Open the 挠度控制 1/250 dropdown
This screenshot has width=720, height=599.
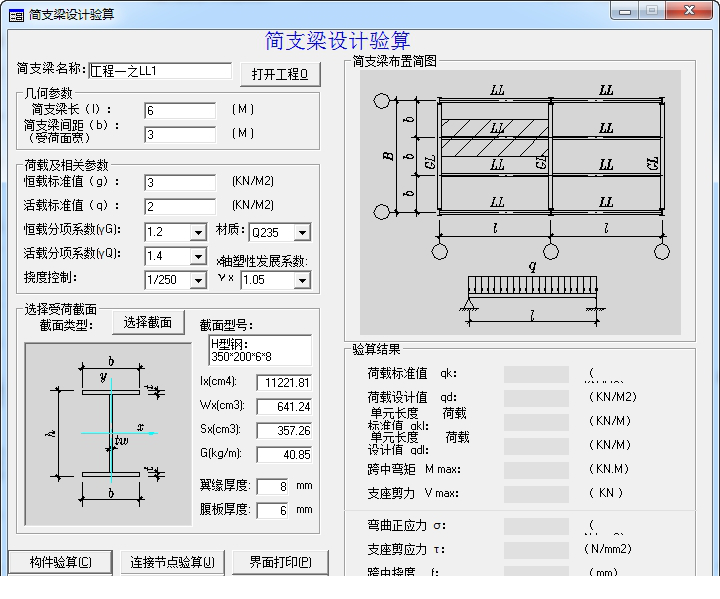tap(198, 280)
